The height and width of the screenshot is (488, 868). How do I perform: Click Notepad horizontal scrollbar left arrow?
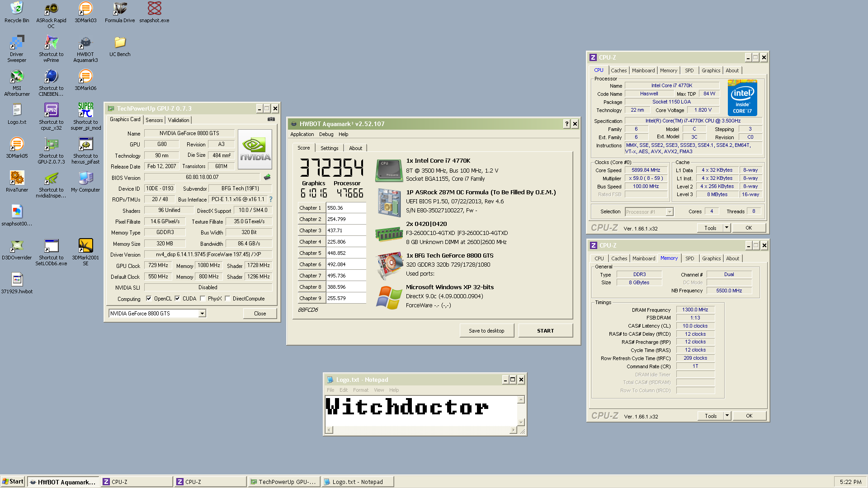[x=329, y=430]
